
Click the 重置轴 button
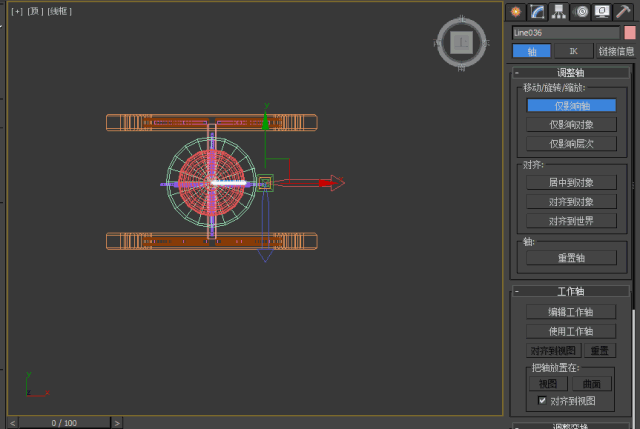click(x=571, y=258)
